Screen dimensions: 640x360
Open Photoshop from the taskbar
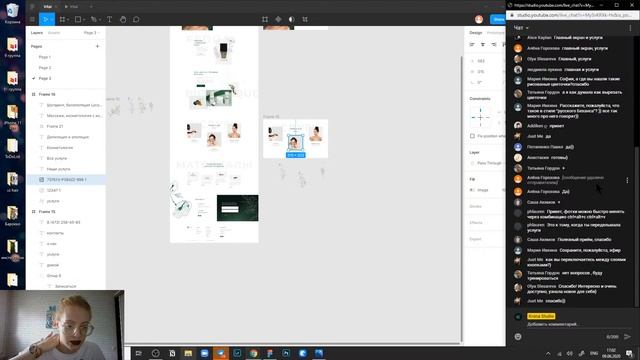click(x=286, y=353)
